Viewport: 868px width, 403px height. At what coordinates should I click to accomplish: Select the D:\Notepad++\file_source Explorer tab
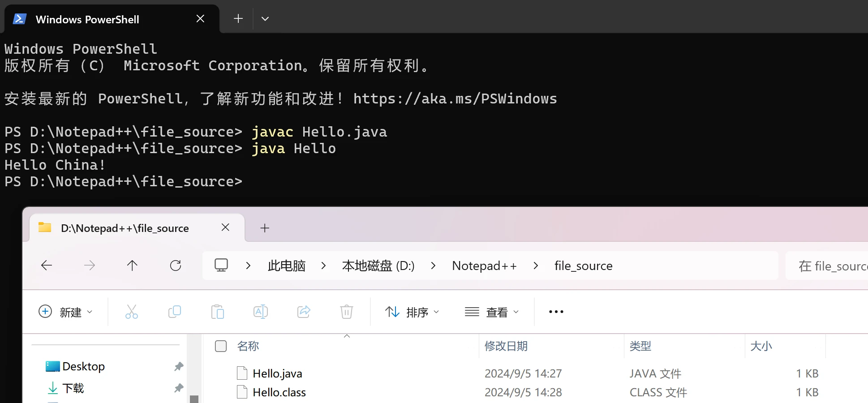[137, 228]
